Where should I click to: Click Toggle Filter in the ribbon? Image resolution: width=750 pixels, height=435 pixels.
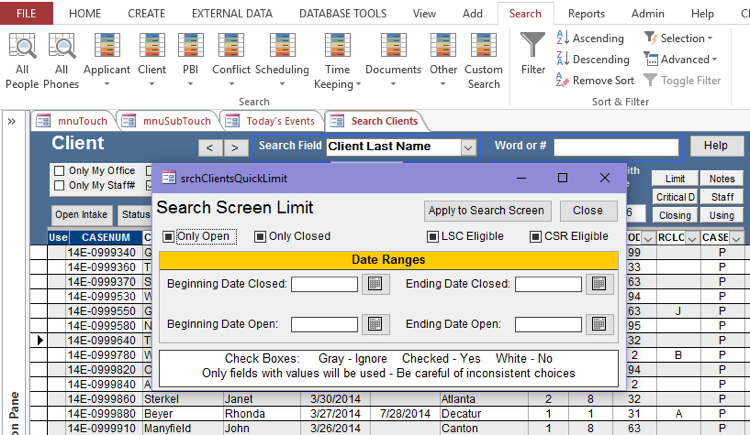[x=682, y=80]
